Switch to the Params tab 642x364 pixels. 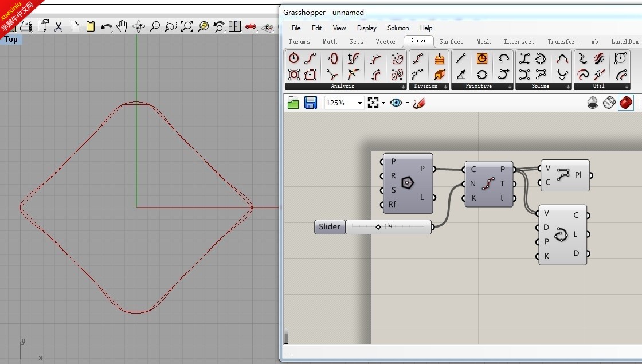click(x=299, y=41)
